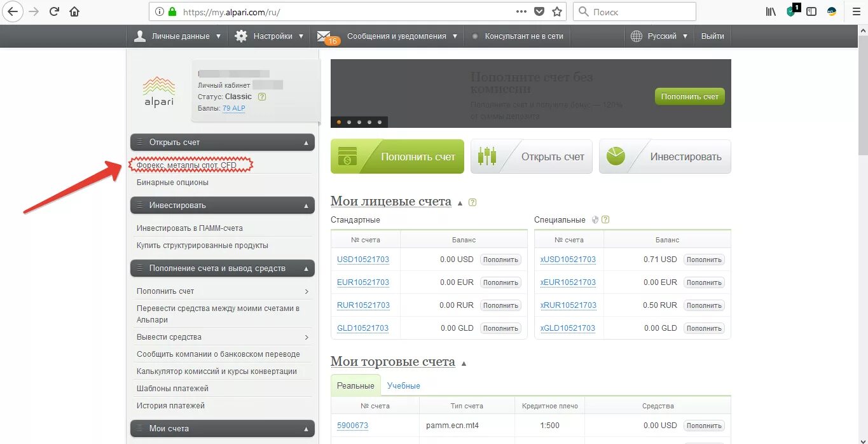Open Шаблоны платежей link
The width and height of the screenshot is (868, 444).
(172, 389)
